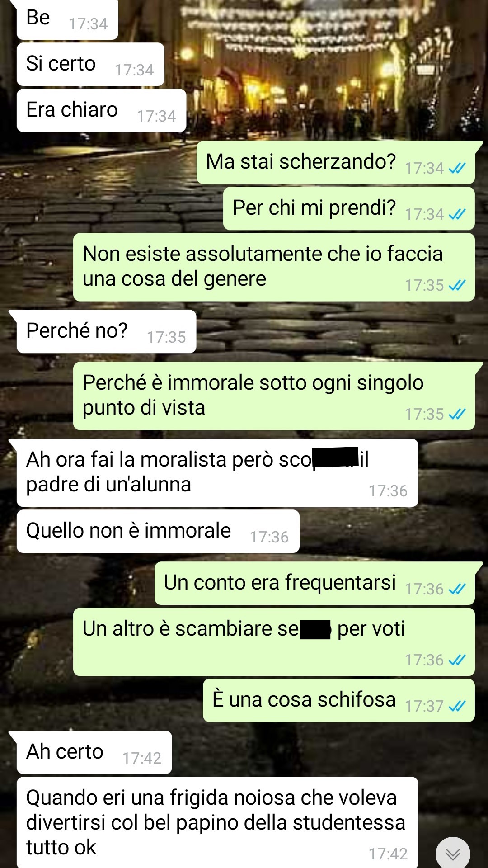Tap the scroll-to-bottom chevron button
Screen dimensions: 488x868
pos(453,854)
